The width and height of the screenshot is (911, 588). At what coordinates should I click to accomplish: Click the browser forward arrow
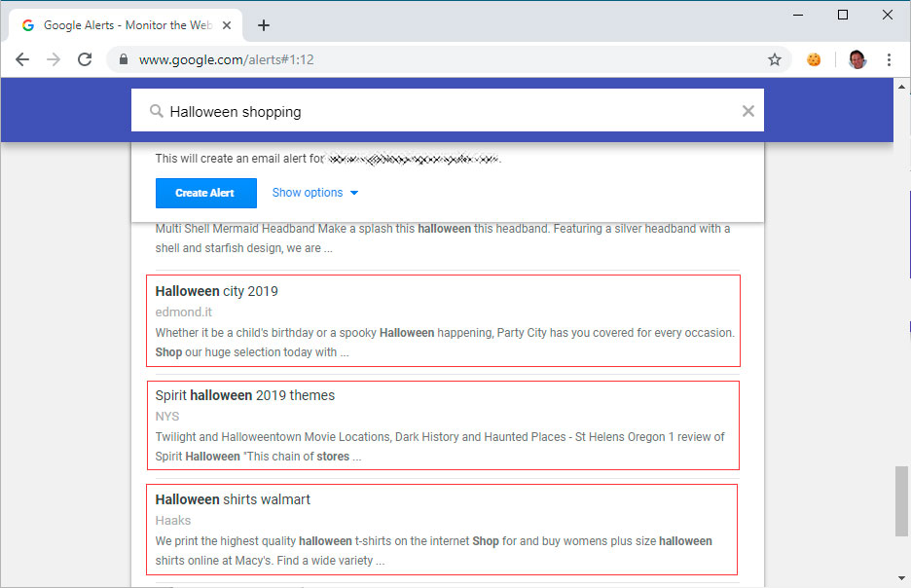54,59
